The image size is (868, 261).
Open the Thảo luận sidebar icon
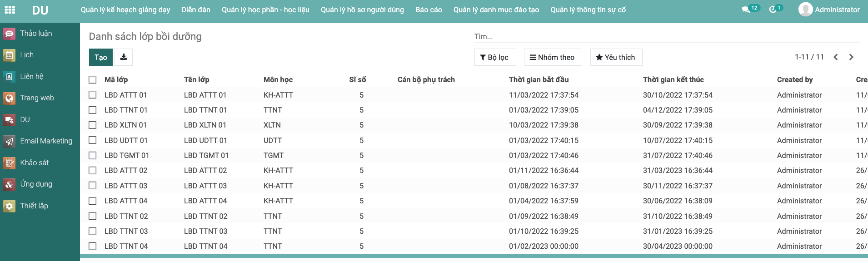[x=9, y=34]
